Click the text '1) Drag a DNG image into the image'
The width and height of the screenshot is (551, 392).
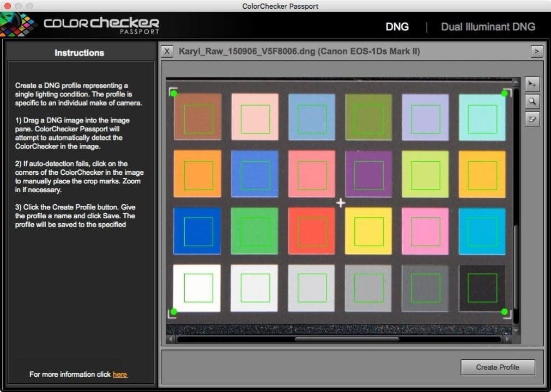[x=72, y=120]
